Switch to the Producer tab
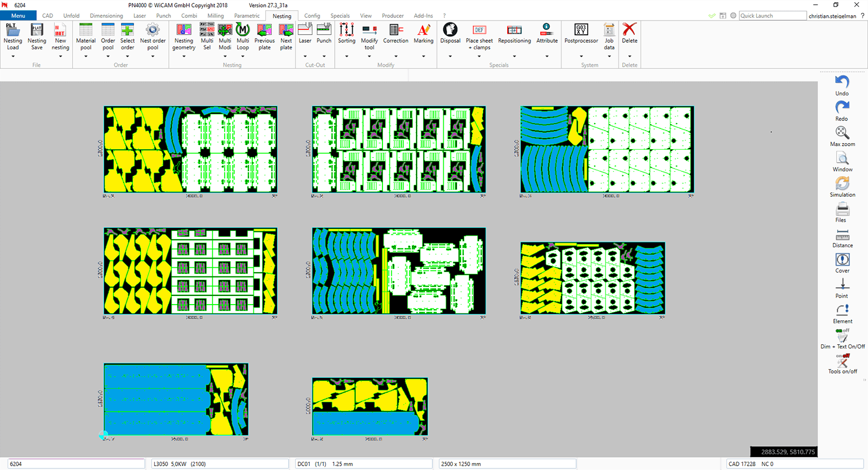This screenshot has height=470, width=868. click(393, 16)
